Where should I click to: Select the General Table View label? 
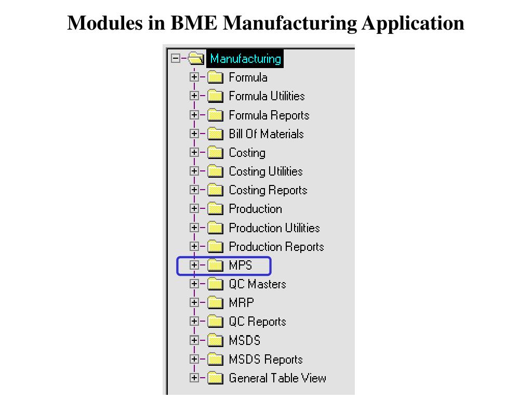pos(277,378)
